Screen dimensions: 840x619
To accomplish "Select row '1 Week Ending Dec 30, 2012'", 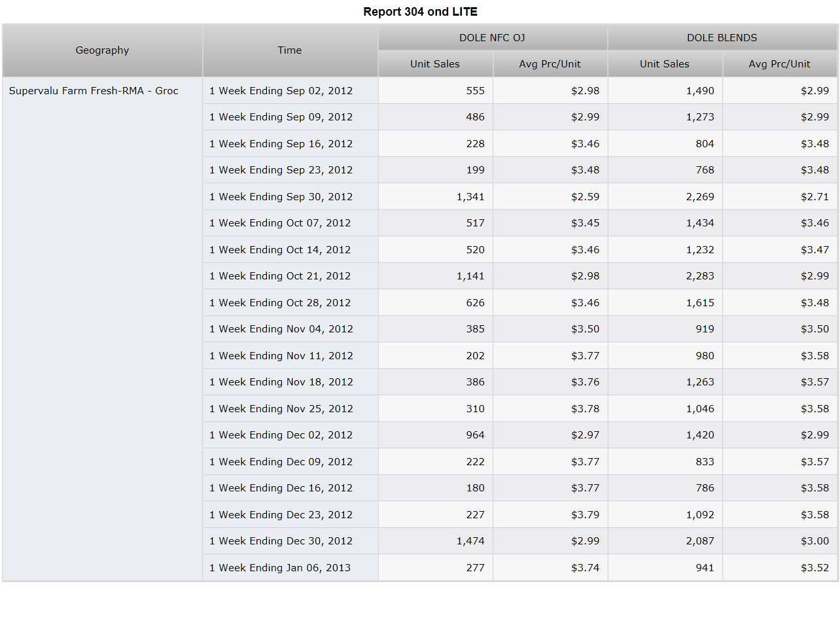I will (290, 541).
